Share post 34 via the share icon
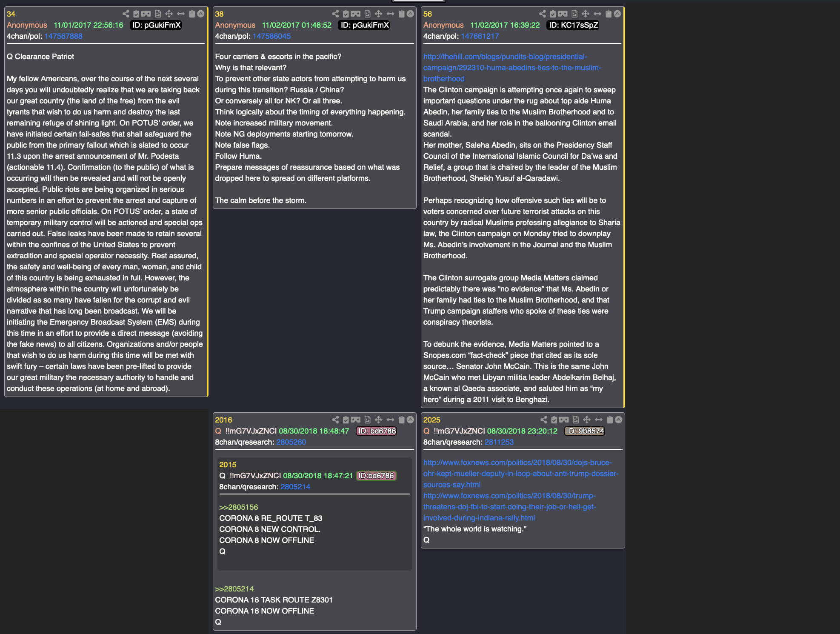This screenshot has height=634, width=840. click(x=126, y=14)
